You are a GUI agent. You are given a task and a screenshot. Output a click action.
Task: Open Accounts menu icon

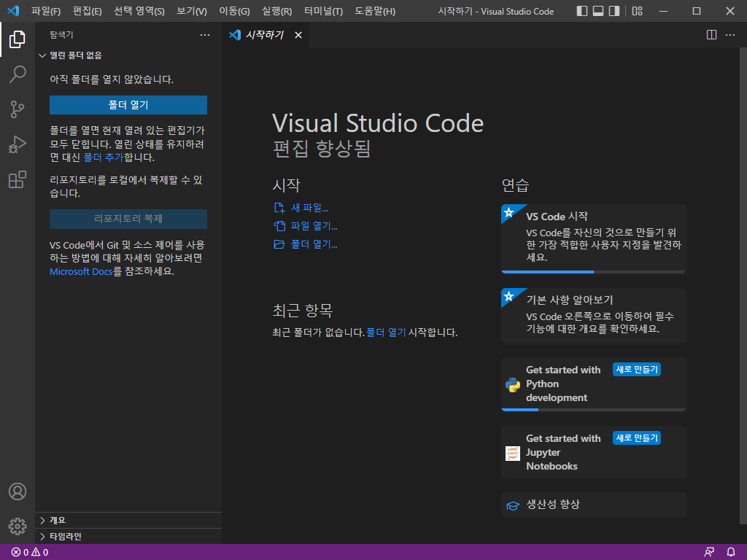(x=18, y=491)
